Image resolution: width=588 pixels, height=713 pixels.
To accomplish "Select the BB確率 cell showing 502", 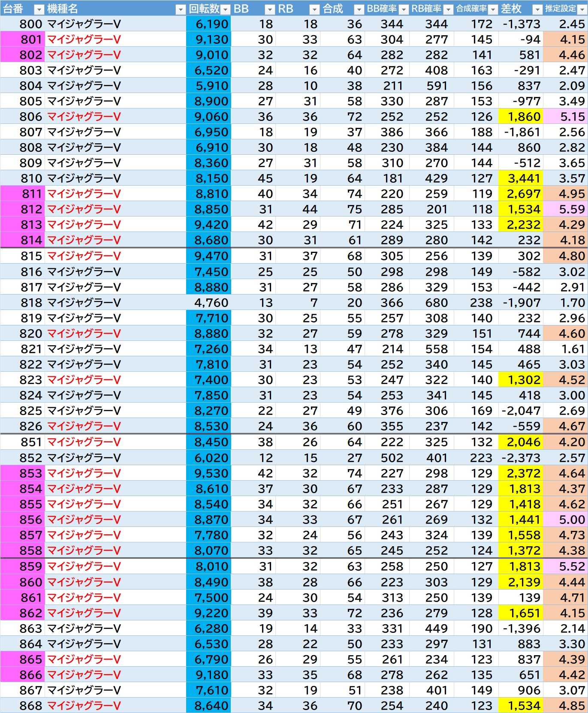I will pos(387,458).
